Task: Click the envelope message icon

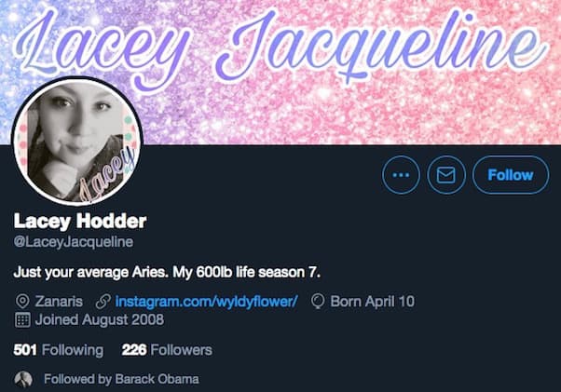Action: [x=446, y=175]
